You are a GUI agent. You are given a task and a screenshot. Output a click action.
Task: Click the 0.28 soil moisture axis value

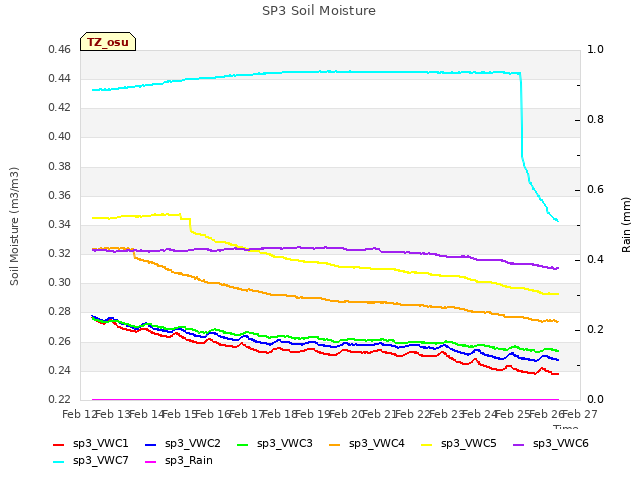click(60, 312)
